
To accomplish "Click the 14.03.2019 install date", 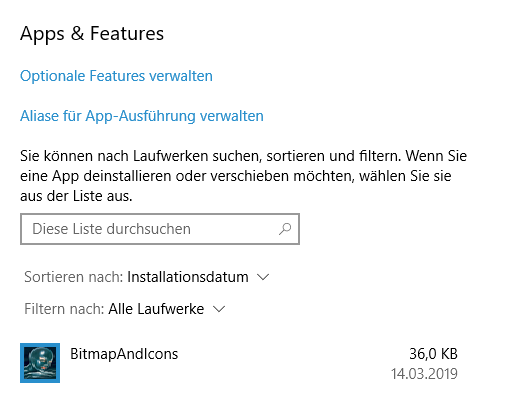I will (x=424, y=374).
